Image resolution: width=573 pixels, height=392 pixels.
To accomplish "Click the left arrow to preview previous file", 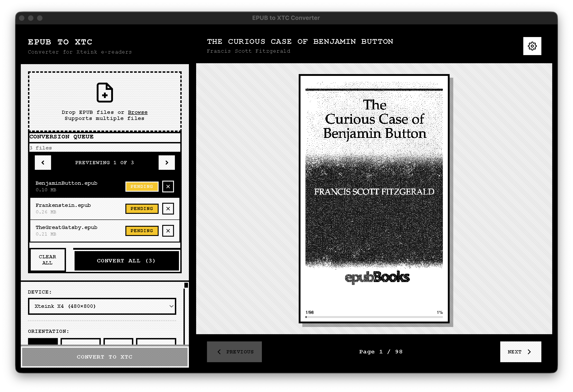I will (x=43, y=163).
